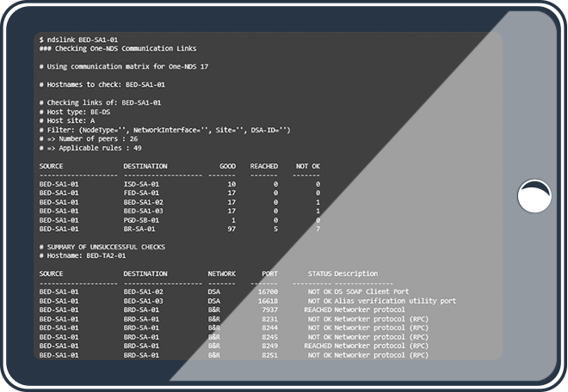Select port 8251
Viewport: 568px width, 392px height.
tap(270, 355)
